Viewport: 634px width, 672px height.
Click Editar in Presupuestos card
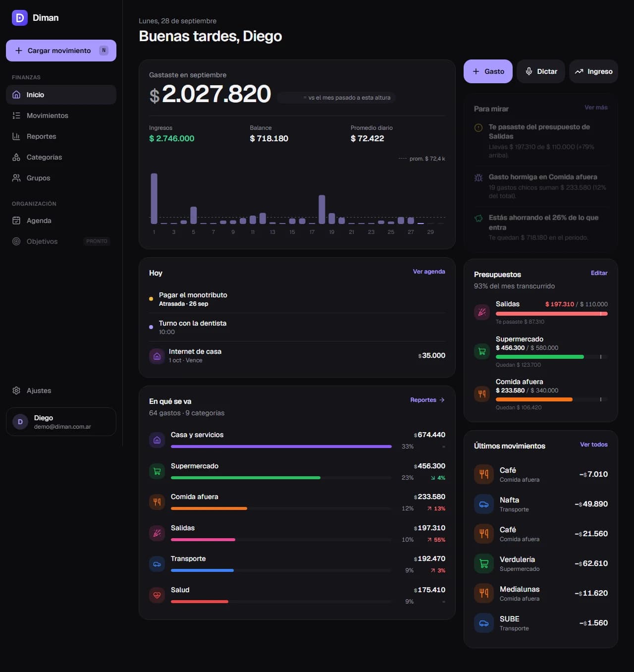[x=599, y=273]
